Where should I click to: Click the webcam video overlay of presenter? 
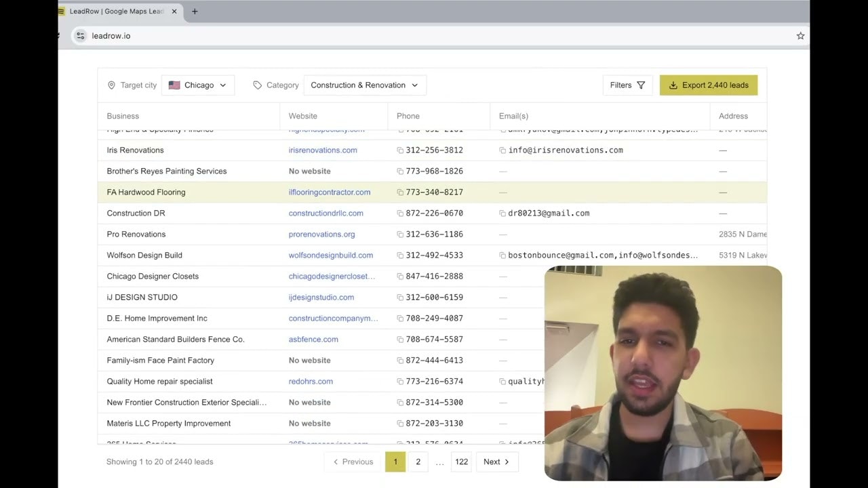pos(663,373)
